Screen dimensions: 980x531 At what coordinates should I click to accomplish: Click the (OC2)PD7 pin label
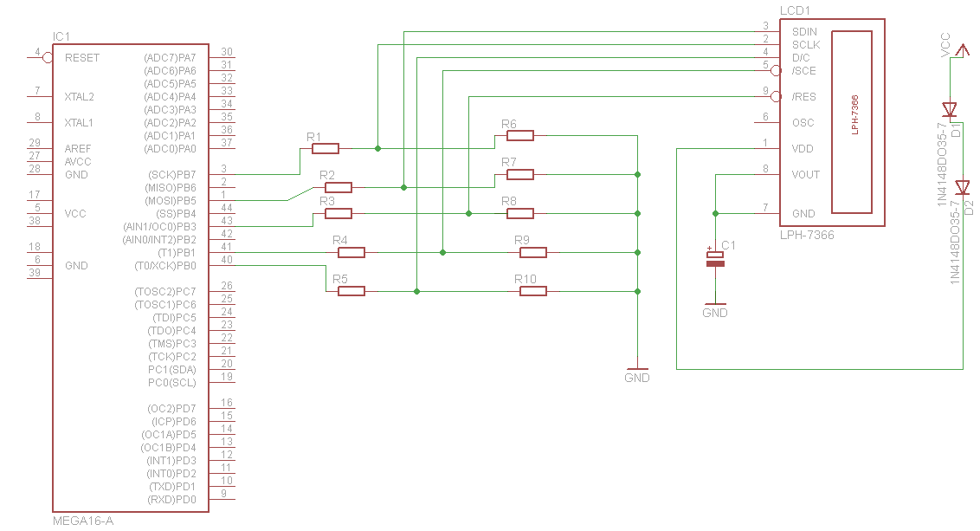click(x=172, y=408)
